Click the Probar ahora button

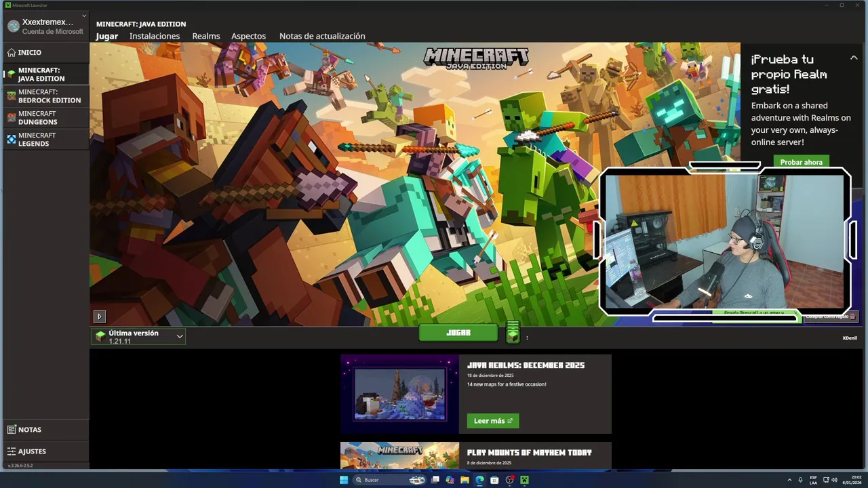coord(801,162)
